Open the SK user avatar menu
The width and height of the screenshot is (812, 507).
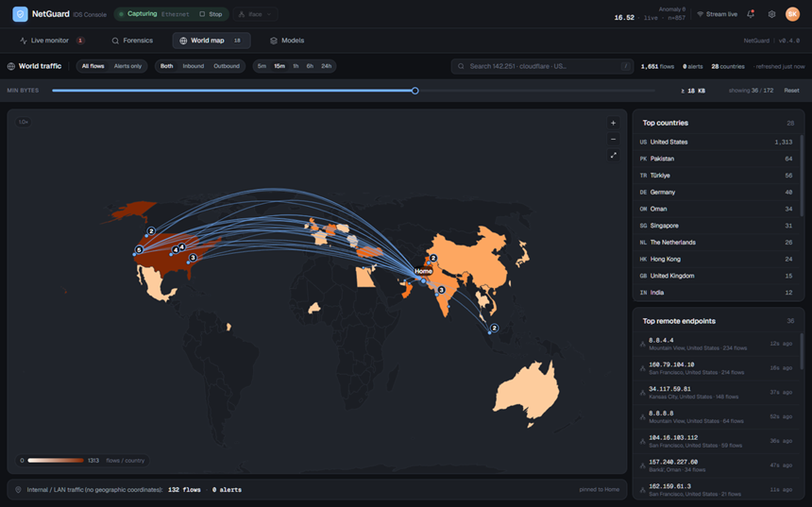point(792,14)
